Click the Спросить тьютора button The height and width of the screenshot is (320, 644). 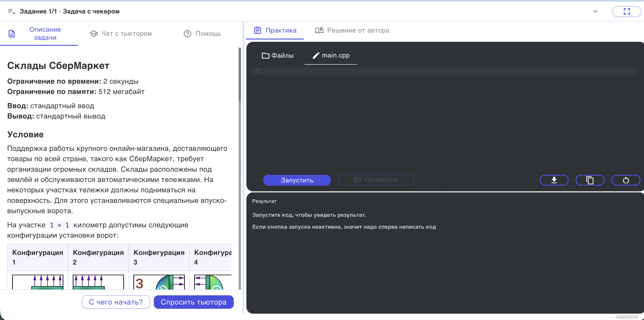pos(194,302)
